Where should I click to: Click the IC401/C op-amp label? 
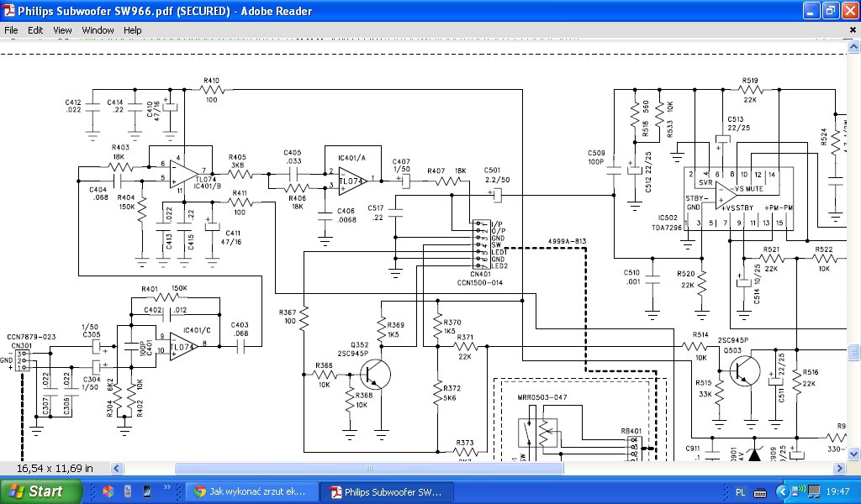(x=197, y=330)
